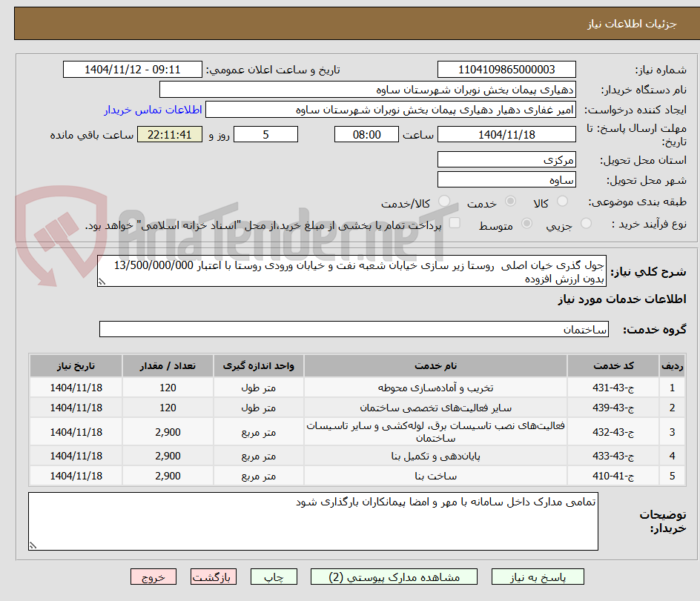700x601 pixels.
Task: Open the اطلاعات تماس خریدار link
Action: coord(153,110)
